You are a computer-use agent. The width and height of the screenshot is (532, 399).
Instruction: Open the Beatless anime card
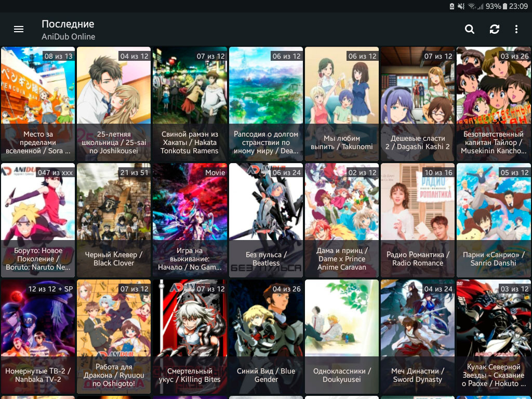tap(265, 220)
